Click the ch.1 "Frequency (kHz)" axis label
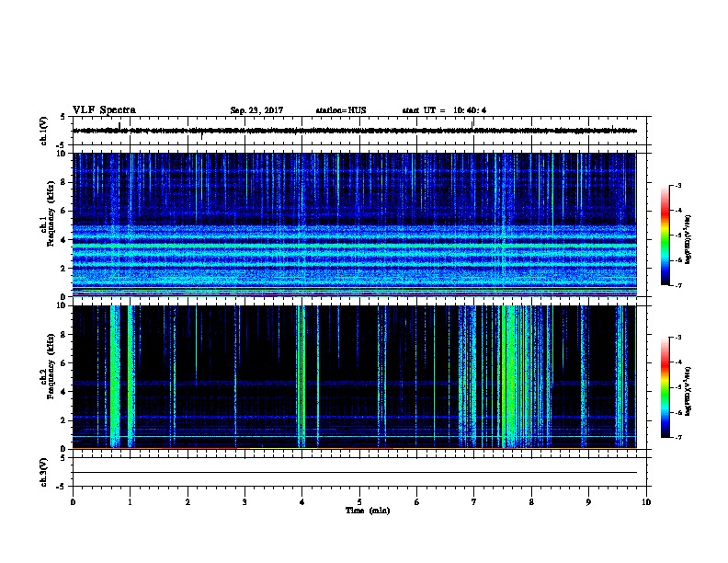The height and width of the screenshot is (563, 728). (x=51, y=213)
